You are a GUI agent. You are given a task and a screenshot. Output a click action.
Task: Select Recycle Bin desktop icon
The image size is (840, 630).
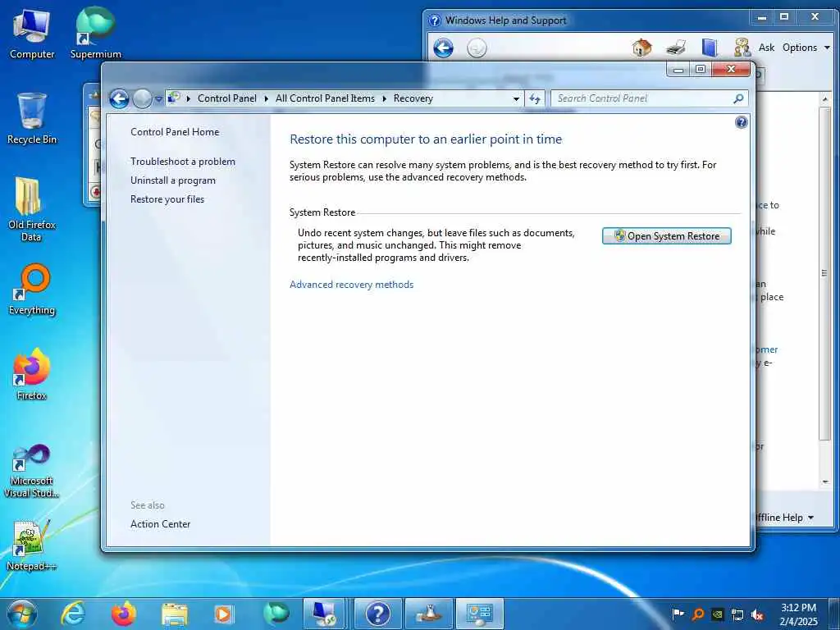point(32,118)
